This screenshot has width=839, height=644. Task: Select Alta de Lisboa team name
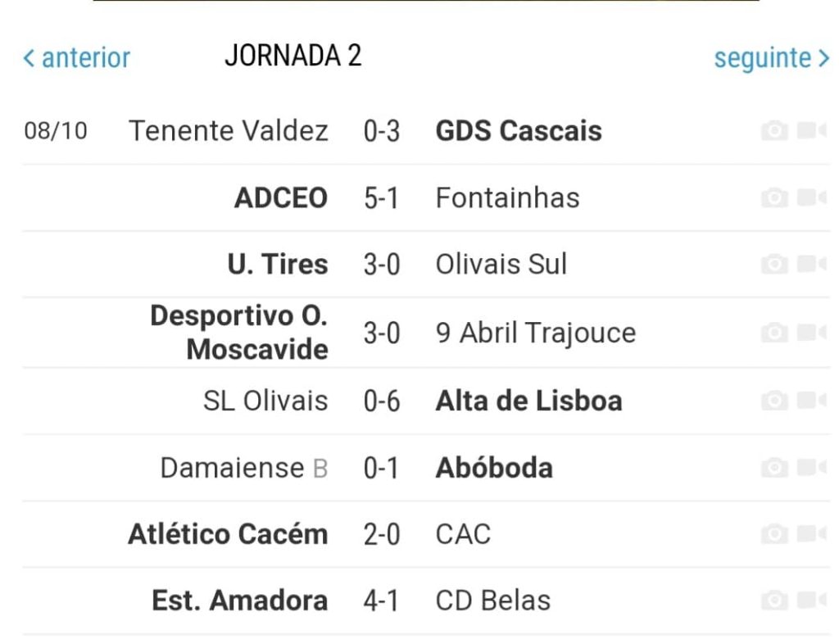pos(528,401)
